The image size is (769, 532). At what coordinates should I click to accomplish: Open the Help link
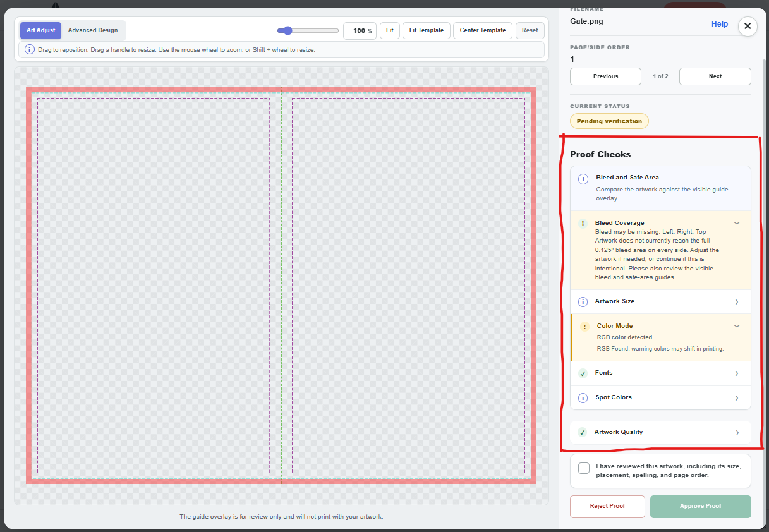click(x=720, y=24)
